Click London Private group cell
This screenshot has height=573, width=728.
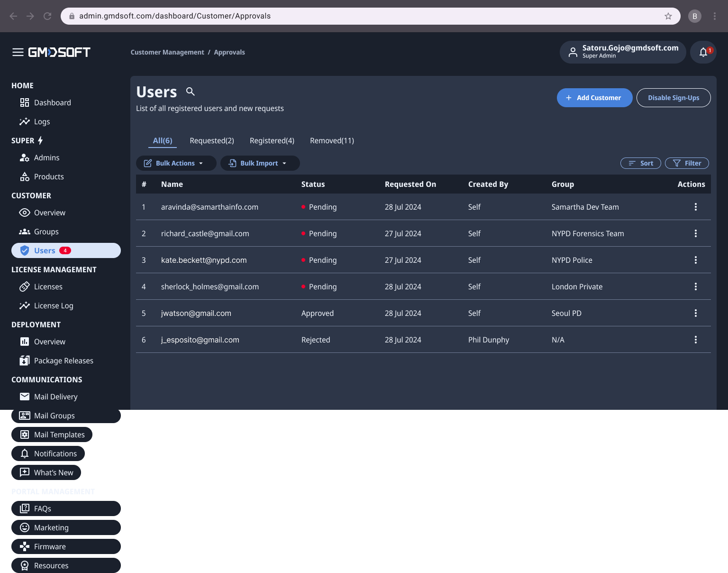(x=577, y=286)
